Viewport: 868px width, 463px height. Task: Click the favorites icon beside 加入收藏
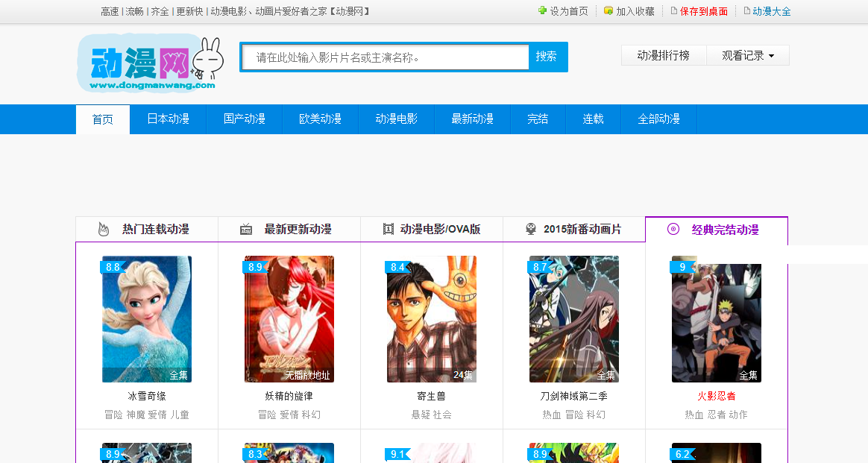click(x=608, y=10)
